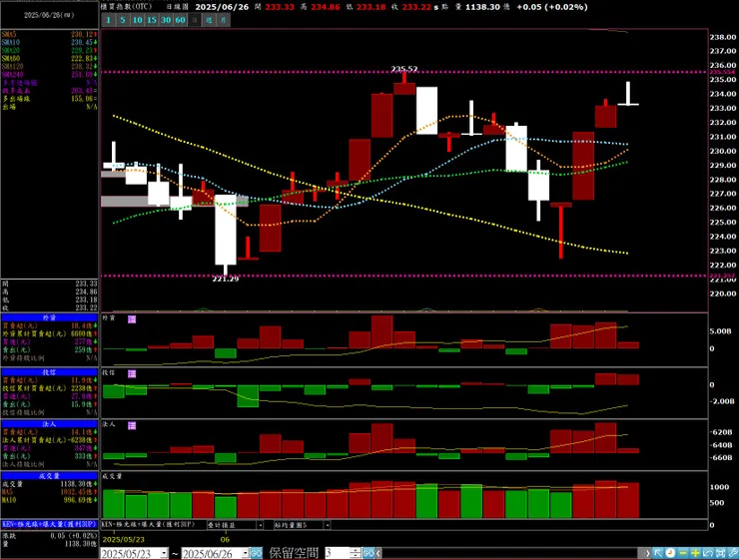Expand the 標均量圖5 dropdown
The height and width of the screenshot is (560, 739).
(x=328, y=525)
